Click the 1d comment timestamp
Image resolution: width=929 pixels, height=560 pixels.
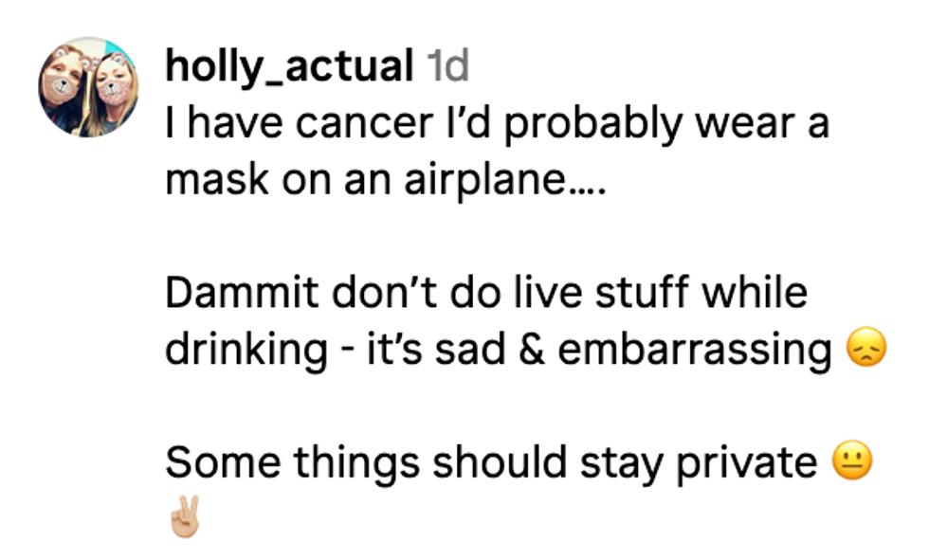click(x=447, y=66)
